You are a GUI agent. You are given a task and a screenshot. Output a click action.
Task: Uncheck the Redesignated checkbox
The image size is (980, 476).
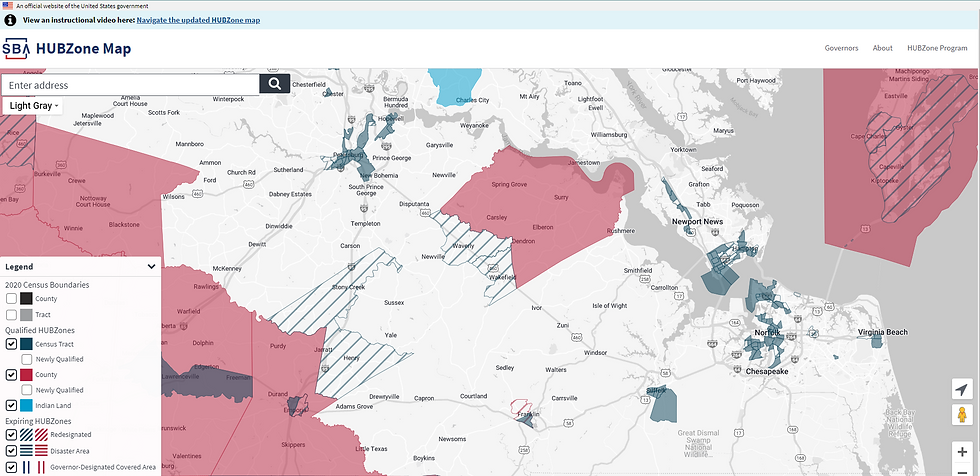(x=11, y=434)
